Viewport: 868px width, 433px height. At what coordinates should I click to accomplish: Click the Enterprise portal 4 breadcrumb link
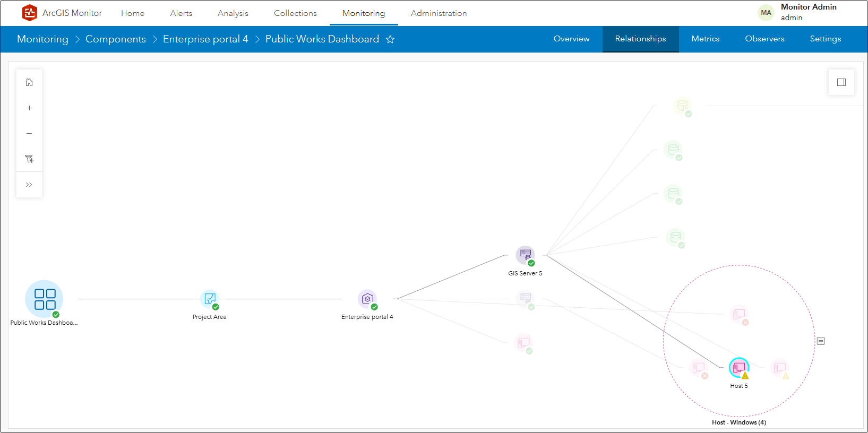[205, 39]
